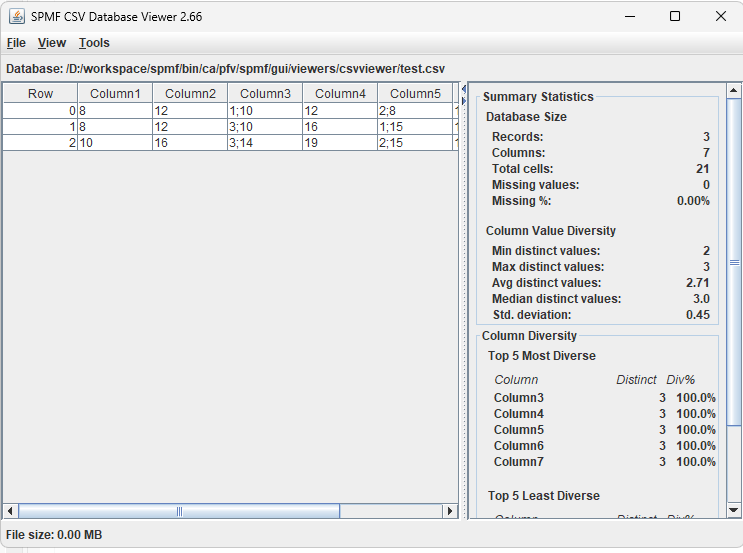Click the statistics panel scroll down arrow
The image size is (743, 553).
click(x=733, y=510)
